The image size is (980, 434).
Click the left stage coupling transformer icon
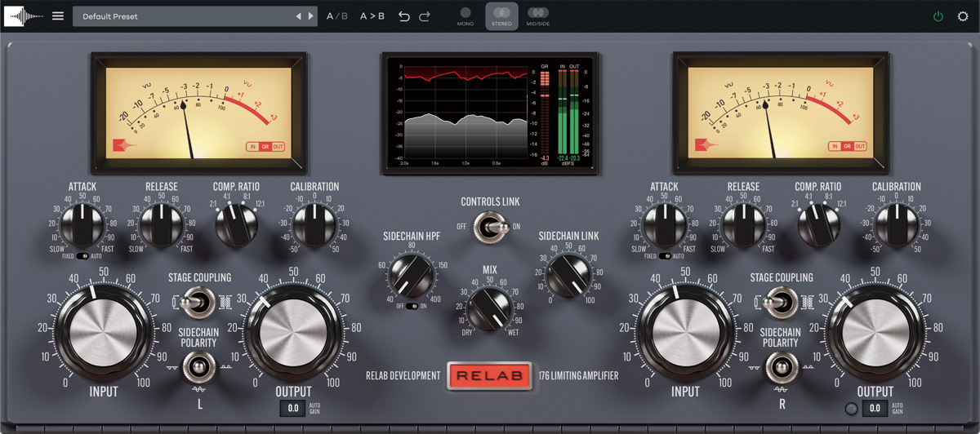225,302
